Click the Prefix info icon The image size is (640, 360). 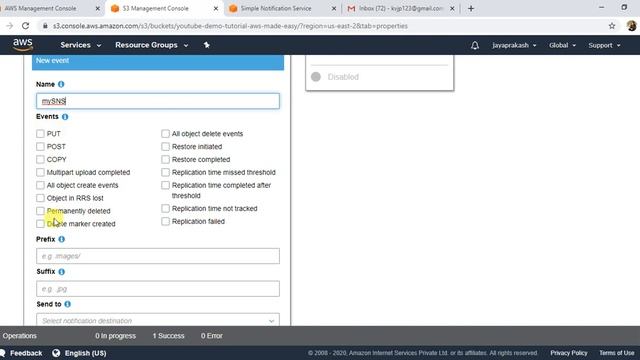tap(62, 239)
